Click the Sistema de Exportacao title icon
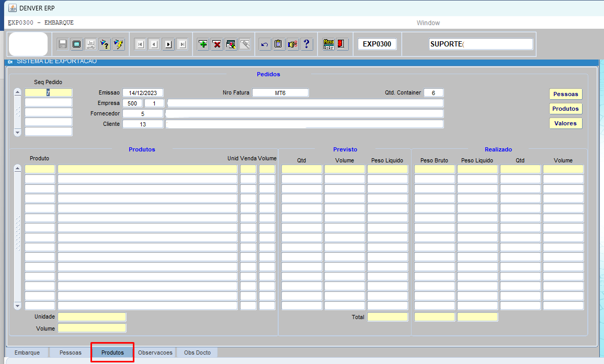The image size is (604, 364). coord(10,62)
